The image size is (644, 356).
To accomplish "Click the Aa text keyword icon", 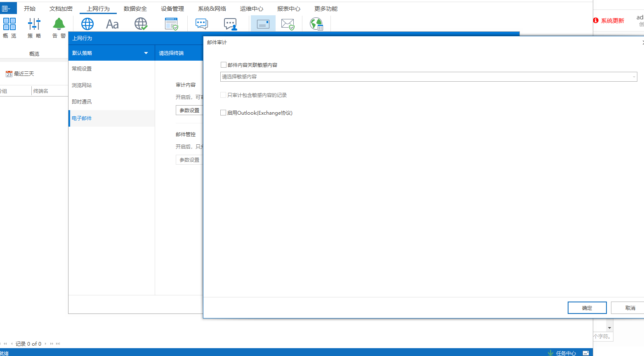I will tap(112, 24).
